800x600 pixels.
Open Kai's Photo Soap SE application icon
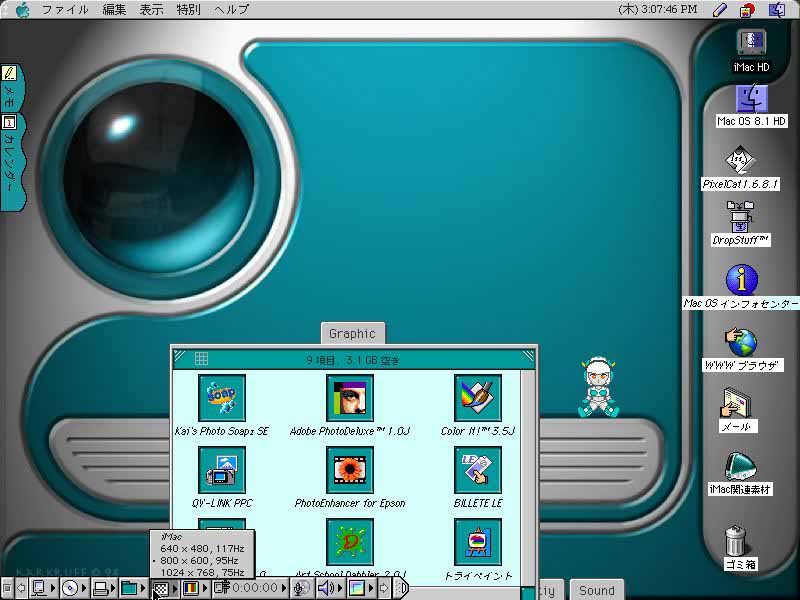pyautogui.click(x=221, y=397)
